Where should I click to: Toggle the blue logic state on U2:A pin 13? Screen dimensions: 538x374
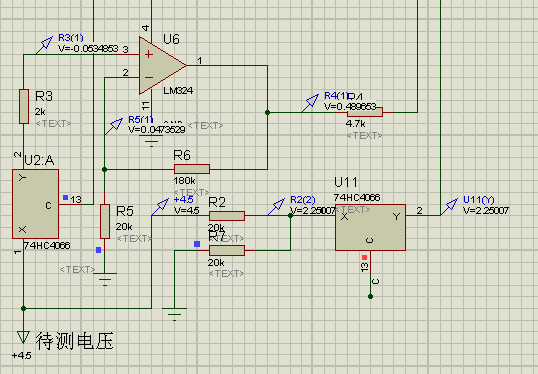coord(66,198)
